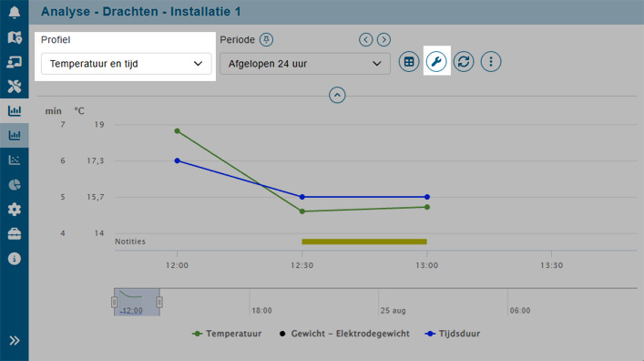Click the wrench settings button in toolbar
The width and height of the screenshot is (644, 361).
436,62
